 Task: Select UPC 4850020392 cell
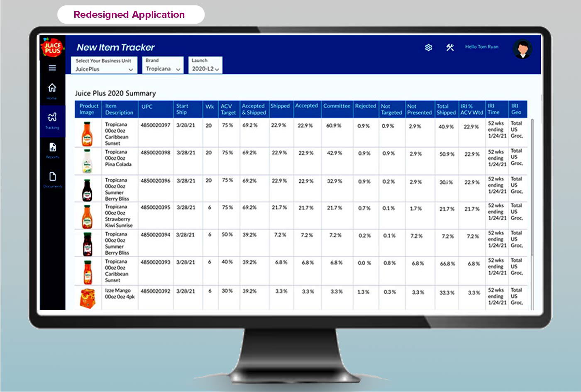[x=156, y=291]
